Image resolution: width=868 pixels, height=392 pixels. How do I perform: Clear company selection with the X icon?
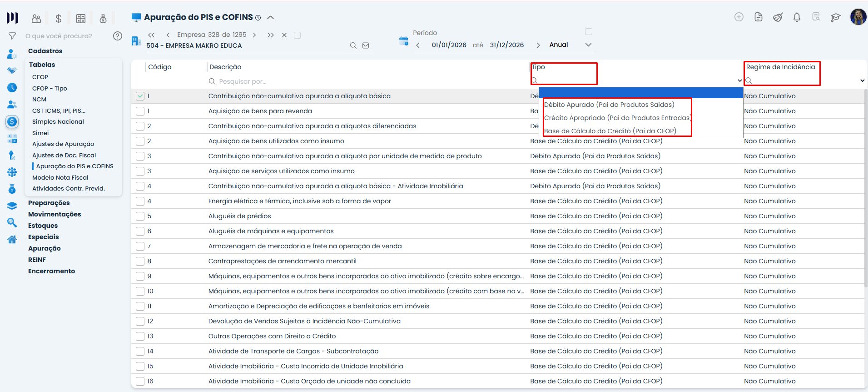tap(284, 35)
